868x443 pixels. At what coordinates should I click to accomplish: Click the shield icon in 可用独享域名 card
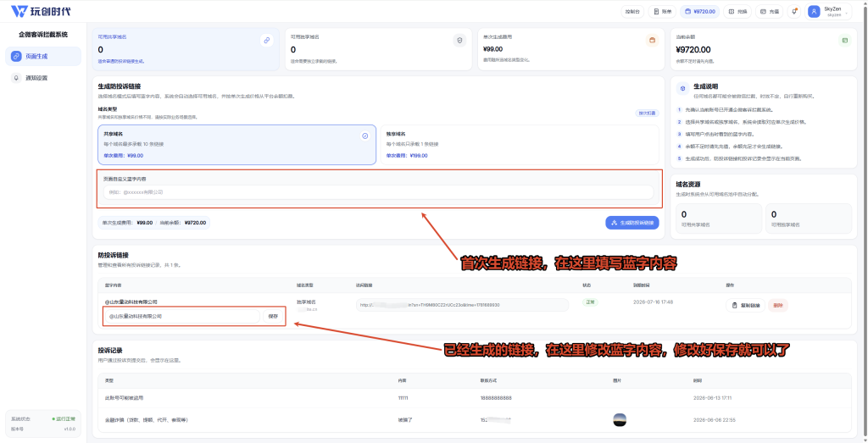coord(459,41)
